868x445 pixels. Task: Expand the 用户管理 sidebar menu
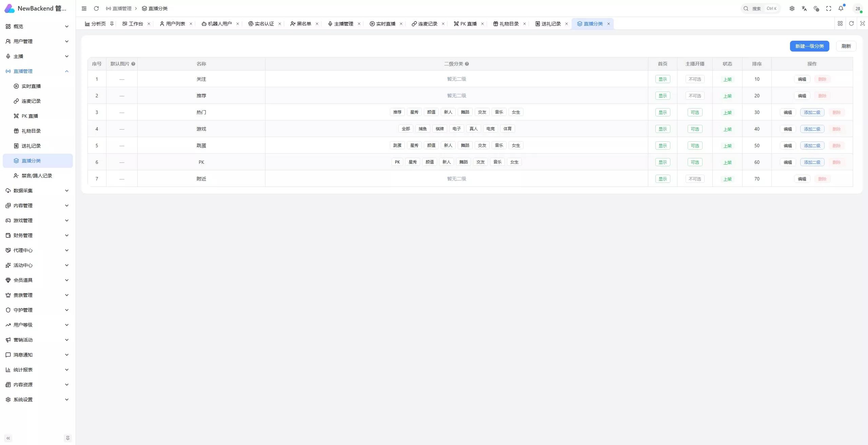click(x=38, y=41)
